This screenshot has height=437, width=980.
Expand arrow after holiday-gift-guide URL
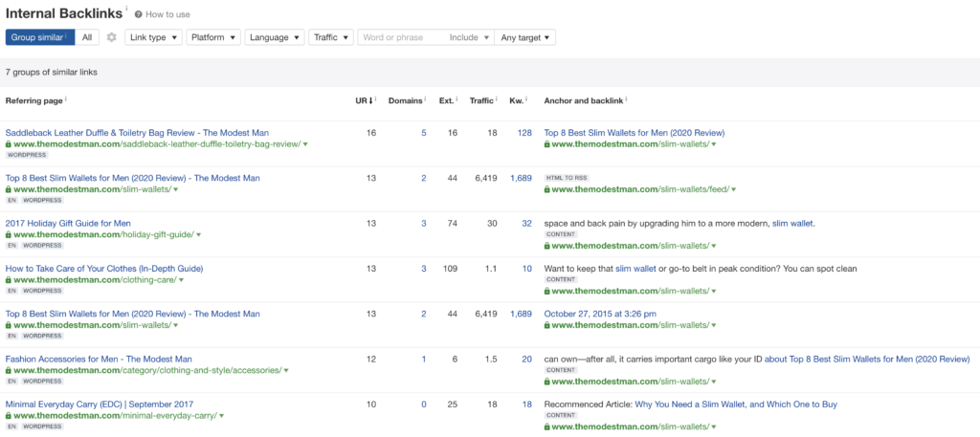(198, 234)
